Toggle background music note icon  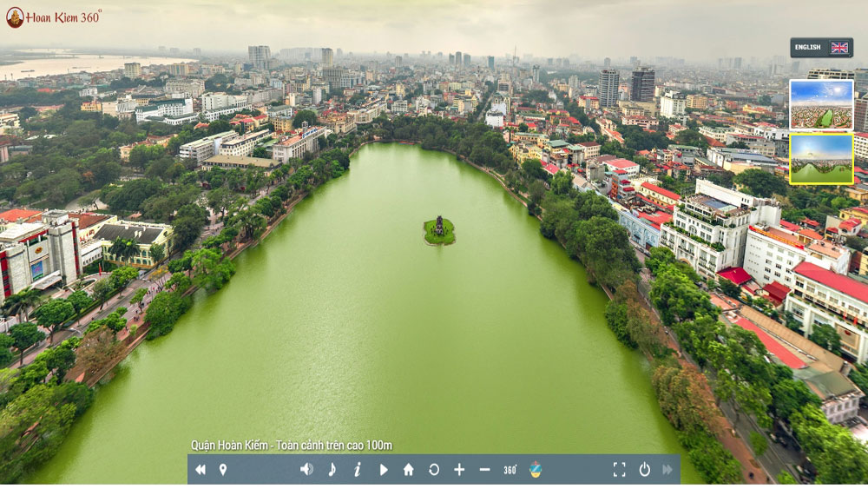click(x=332, y=470)
